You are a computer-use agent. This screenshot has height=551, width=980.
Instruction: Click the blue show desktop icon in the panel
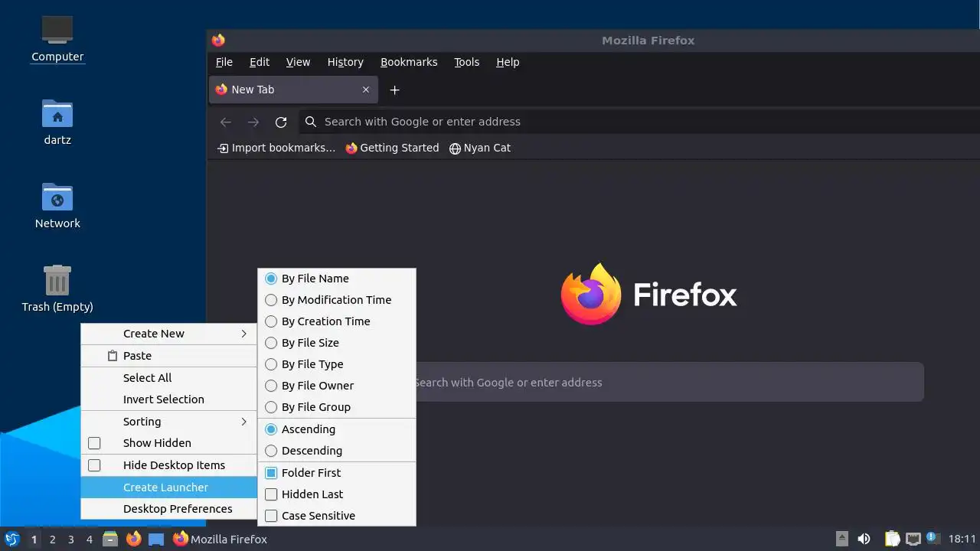pos(156,539)
